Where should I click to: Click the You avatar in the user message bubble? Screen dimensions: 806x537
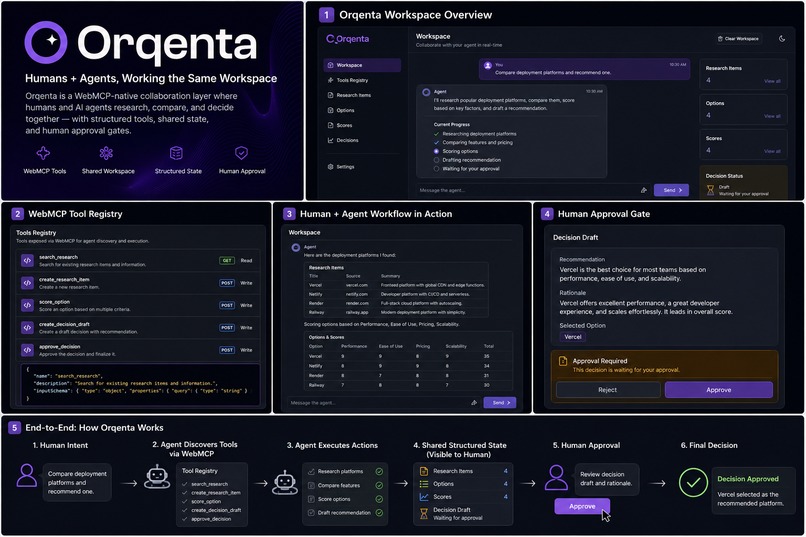(488, 66)
